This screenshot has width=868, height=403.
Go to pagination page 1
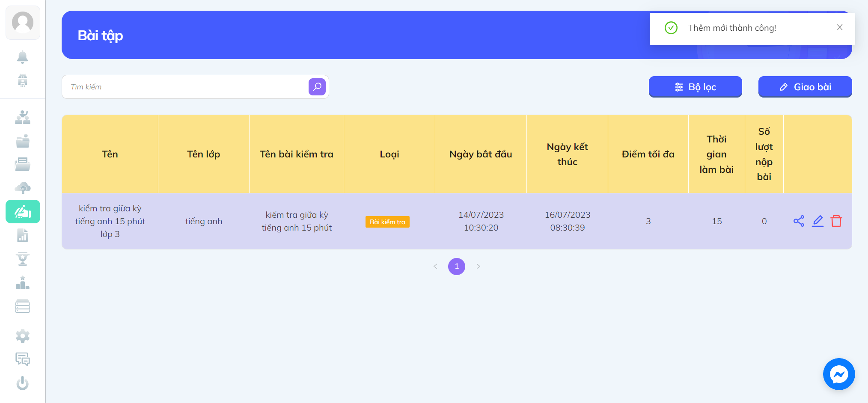click(457, 267)
